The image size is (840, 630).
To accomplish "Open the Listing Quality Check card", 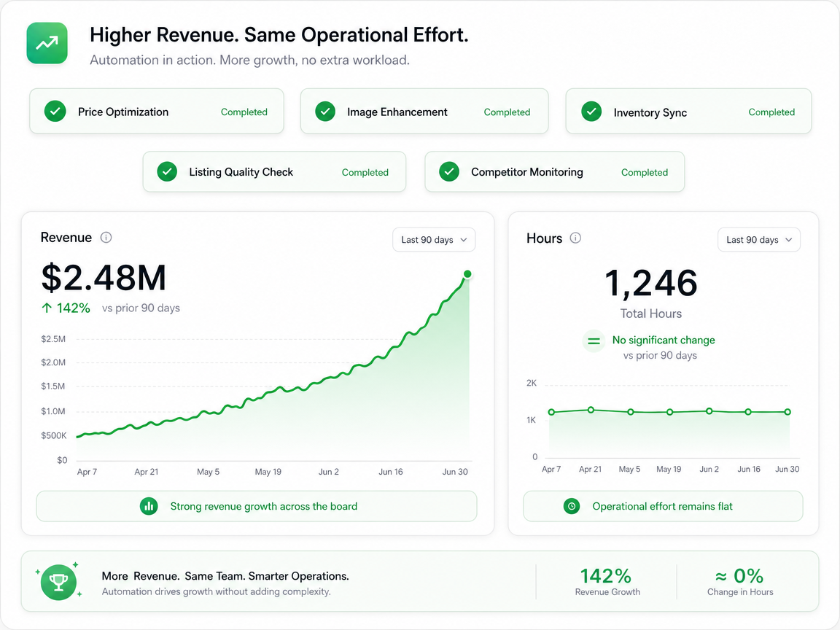I will pyautogui.click(x=274, y=171).
